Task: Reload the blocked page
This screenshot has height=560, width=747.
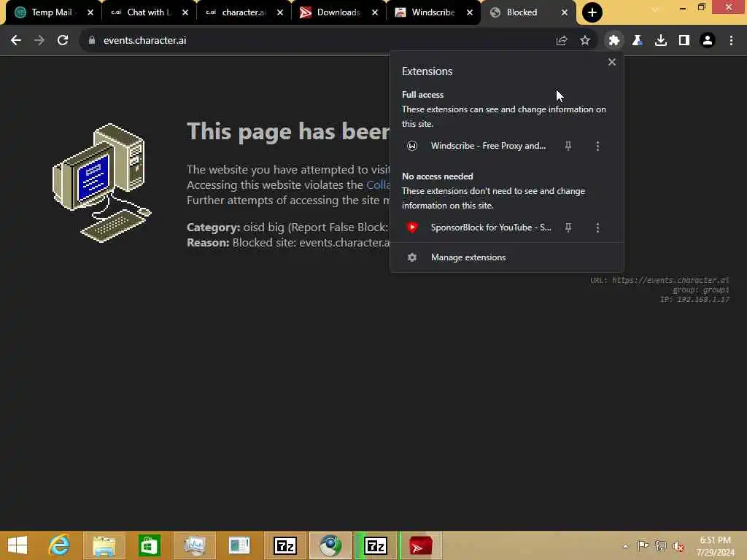Action: 63,41
